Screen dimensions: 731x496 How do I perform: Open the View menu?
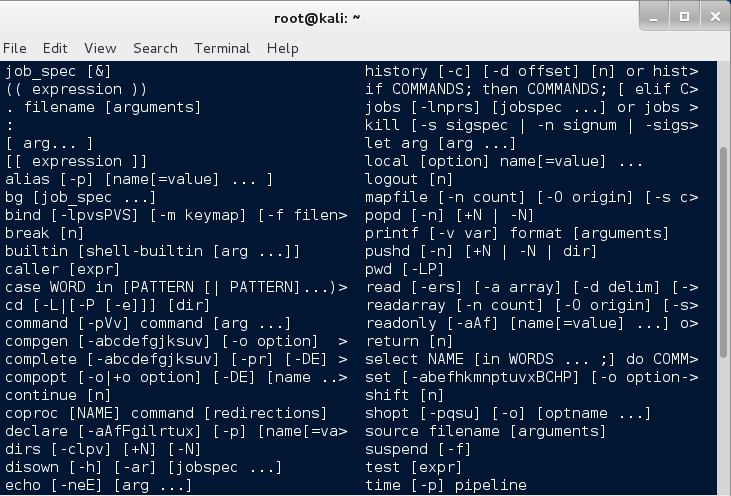(100, 48)
